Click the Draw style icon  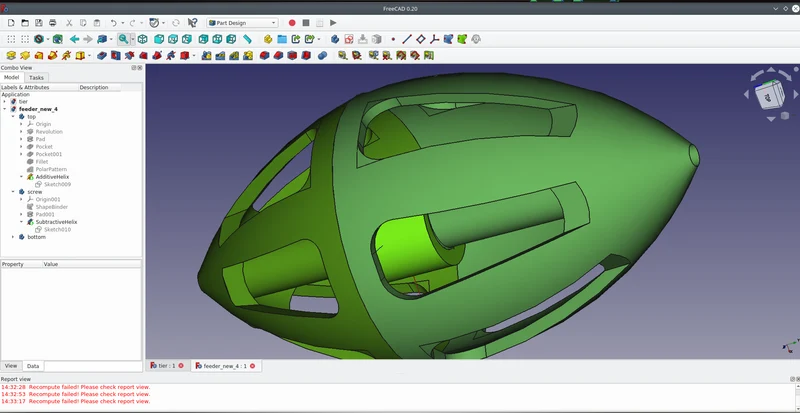click(39, 39)
